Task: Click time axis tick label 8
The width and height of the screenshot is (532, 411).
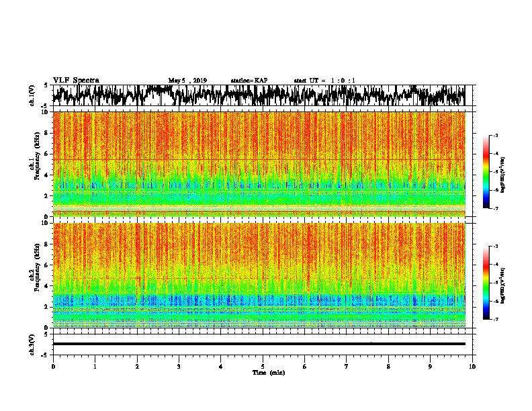Action: click(388, 367)
